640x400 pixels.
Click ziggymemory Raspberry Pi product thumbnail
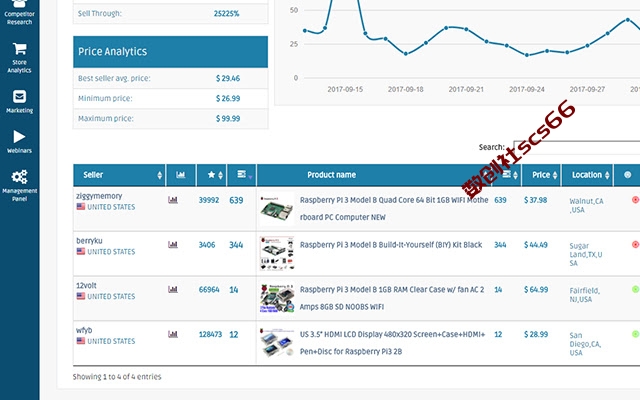(x=277, y=209)
